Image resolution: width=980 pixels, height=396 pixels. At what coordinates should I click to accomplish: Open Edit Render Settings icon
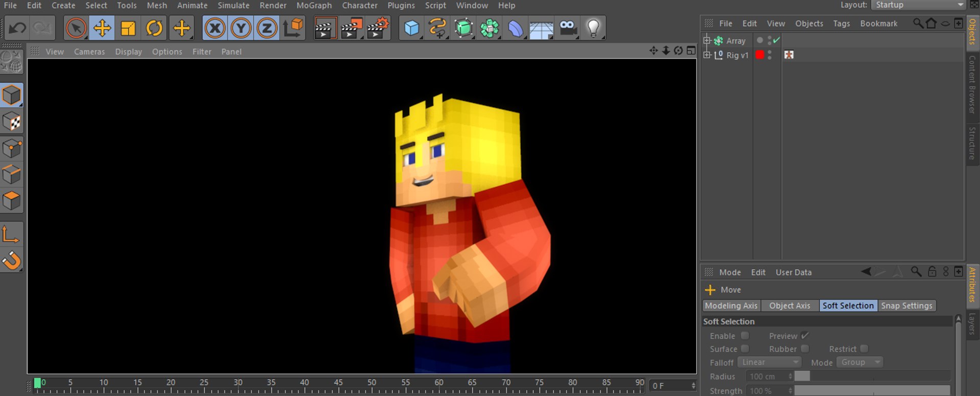tap(378, 28)
